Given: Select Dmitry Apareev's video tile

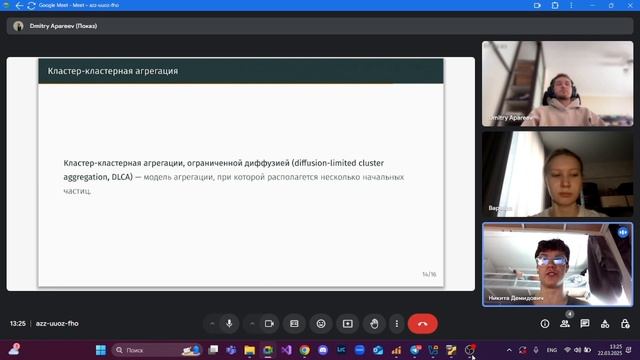Looking at the screenshot, I should (558, 84).
